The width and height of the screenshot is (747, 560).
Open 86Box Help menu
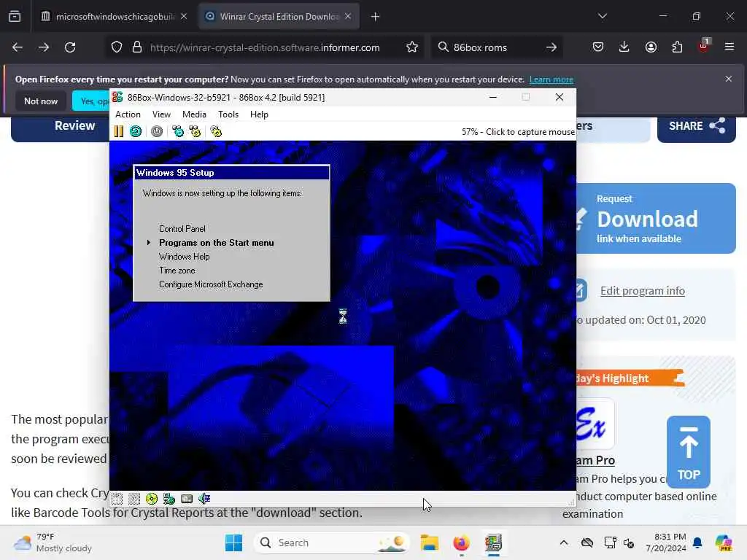pos(259,114)
